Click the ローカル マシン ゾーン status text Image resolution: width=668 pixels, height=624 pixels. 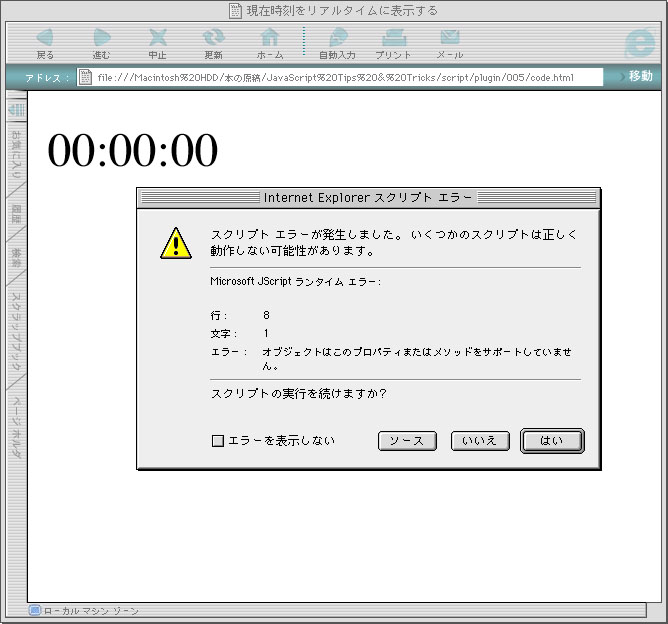click(91, 611)
